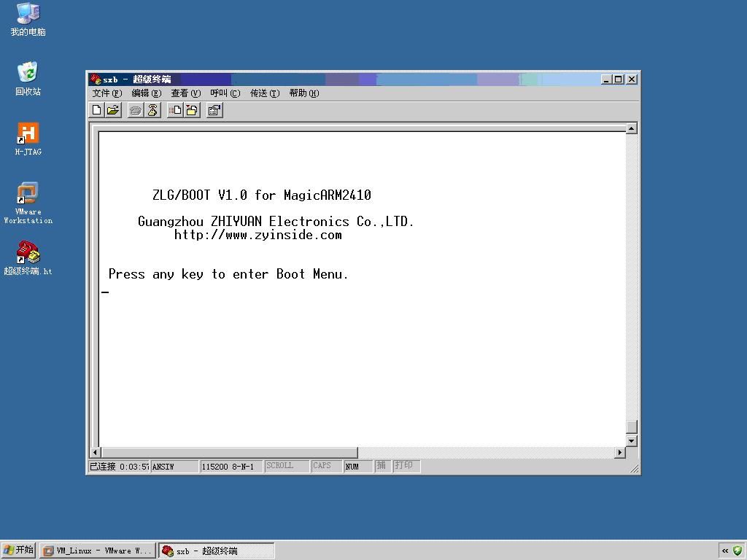Click the Send file toolbar icon

[175, 111]
